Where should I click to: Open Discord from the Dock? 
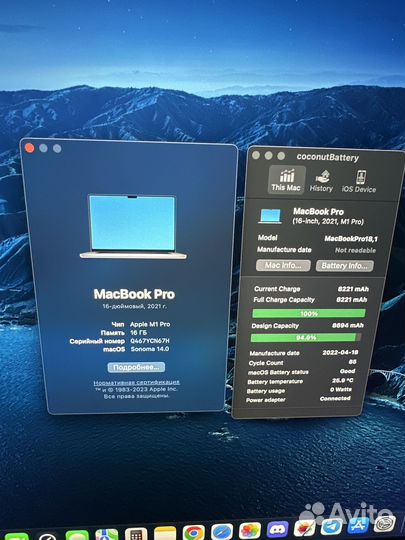277,530
